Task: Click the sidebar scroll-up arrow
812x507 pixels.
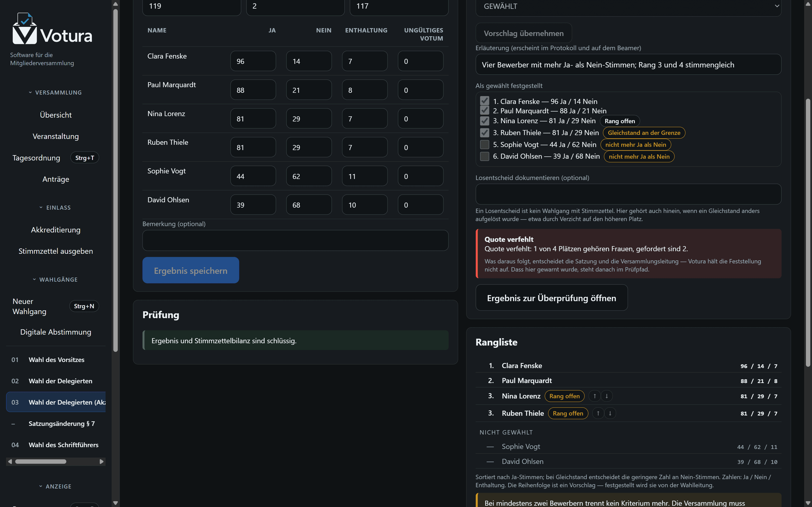Action: tap(115, 4)
